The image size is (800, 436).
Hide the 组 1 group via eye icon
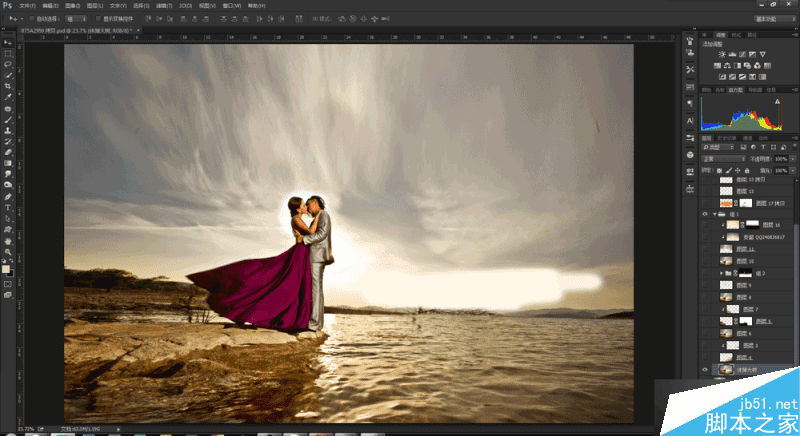pyautogui.click(x=705, y=214)
